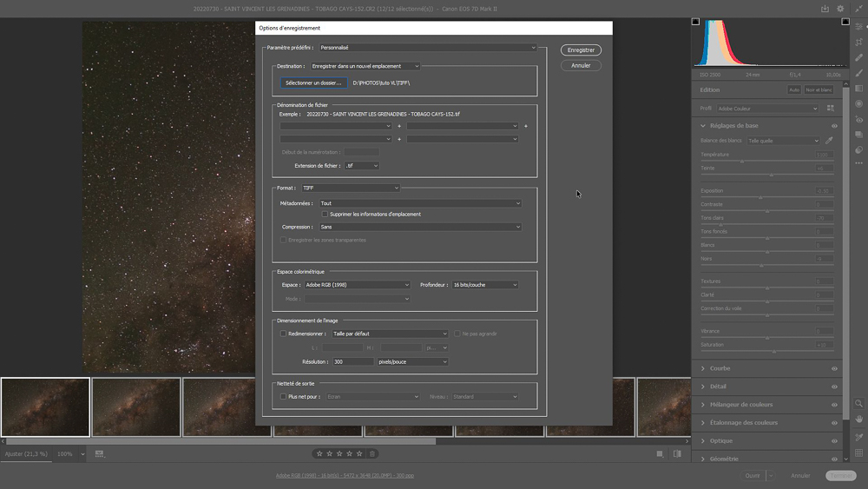Open Camera Raw preferences gear icon
868x489 pixels.
click(840, 9)
